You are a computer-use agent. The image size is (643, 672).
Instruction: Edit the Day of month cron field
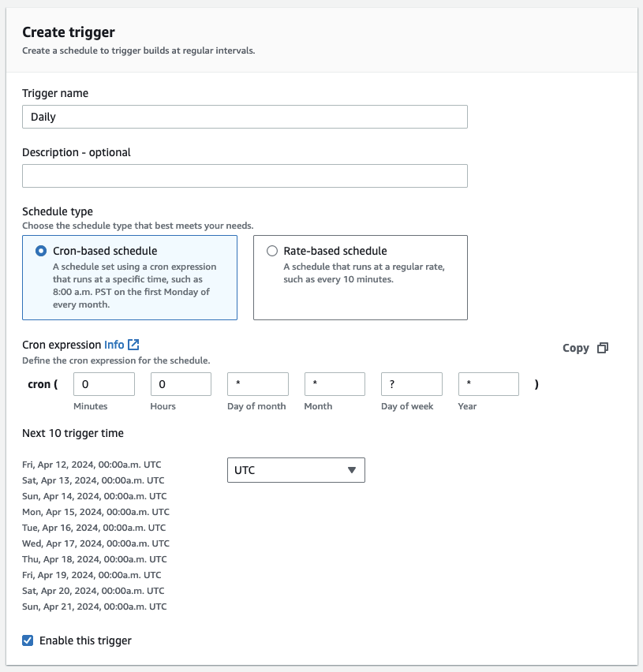[x=257, y=384]
